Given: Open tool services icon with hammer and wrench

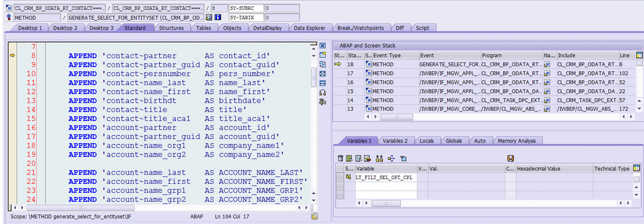Looking at the screenshot, I should pos(323,102).
